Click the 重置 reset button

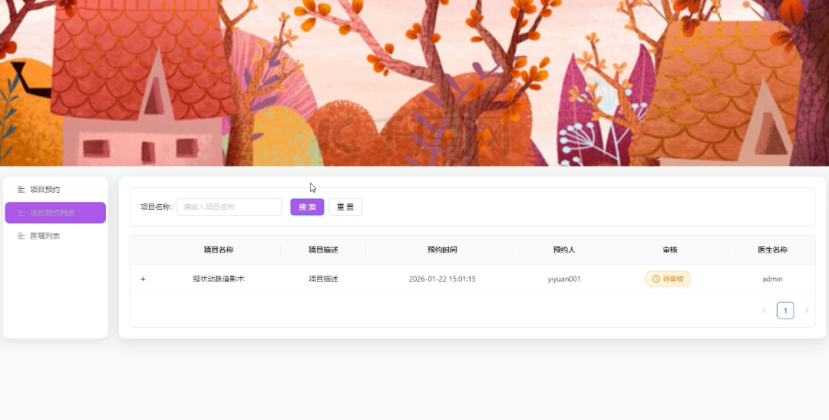[345, 207]
